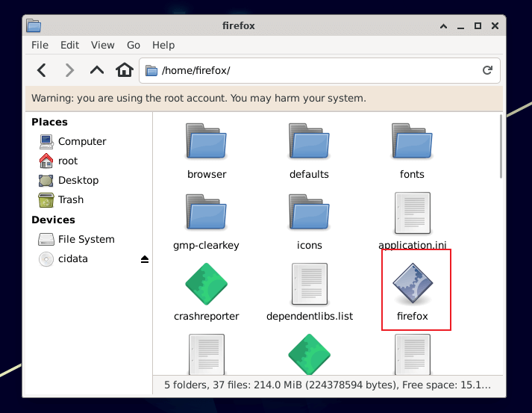The height and width of the screenshot is (413, 532).
Task: Go forward with the right arrow button
Action: [69, 70]
